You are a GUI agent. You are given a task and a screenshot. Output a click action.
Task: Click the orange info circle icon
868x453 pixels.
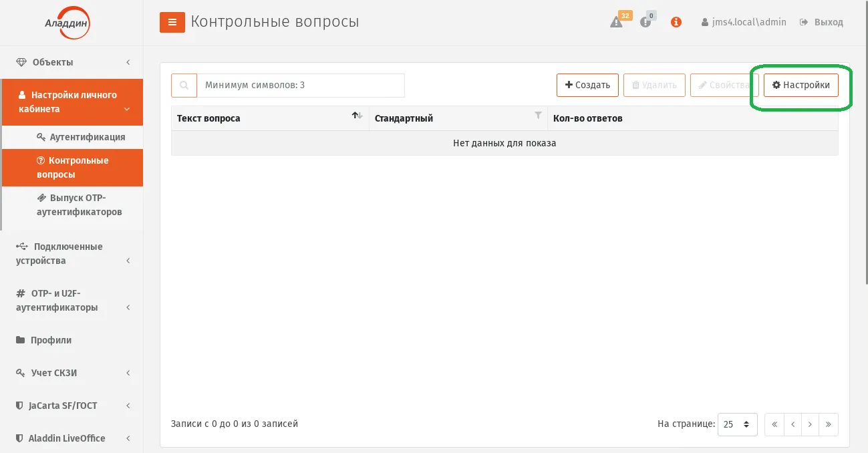click(x=676, y=22)
